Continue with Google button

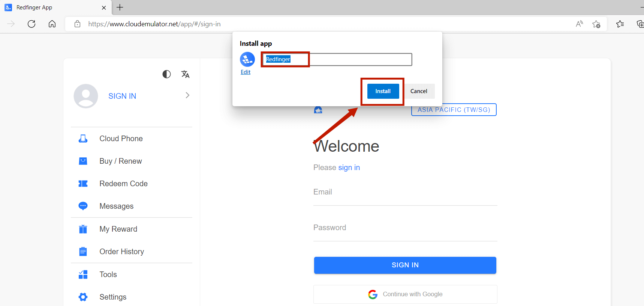click(405, 294)
